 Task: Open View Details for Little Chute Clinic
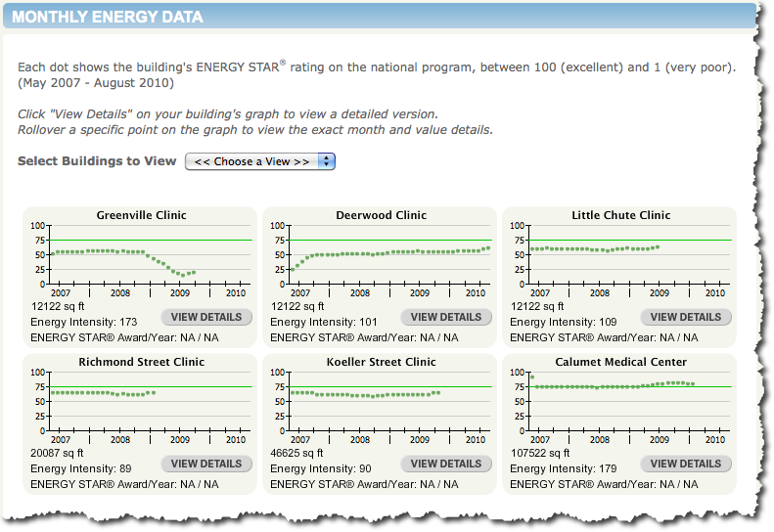point(686,317)
